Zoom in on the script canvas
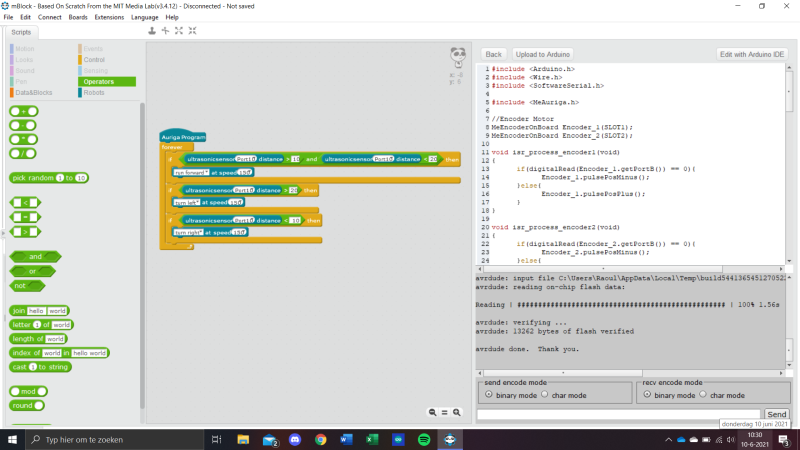Viewport: 800px width, 450px height. click(457, 412)
